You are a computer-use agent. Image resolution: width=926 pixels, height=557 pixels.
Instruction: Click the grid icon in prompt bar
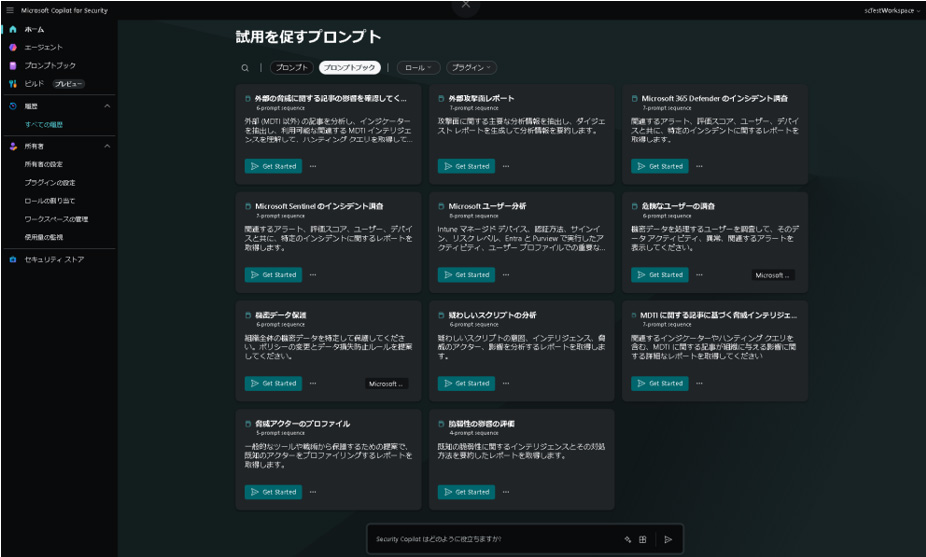point(643,539)
